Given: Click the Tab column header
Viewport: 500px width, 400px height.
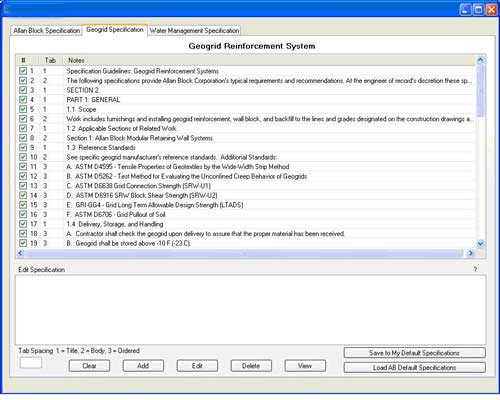Looking at the screenshot, I should (x=50, y=60).
